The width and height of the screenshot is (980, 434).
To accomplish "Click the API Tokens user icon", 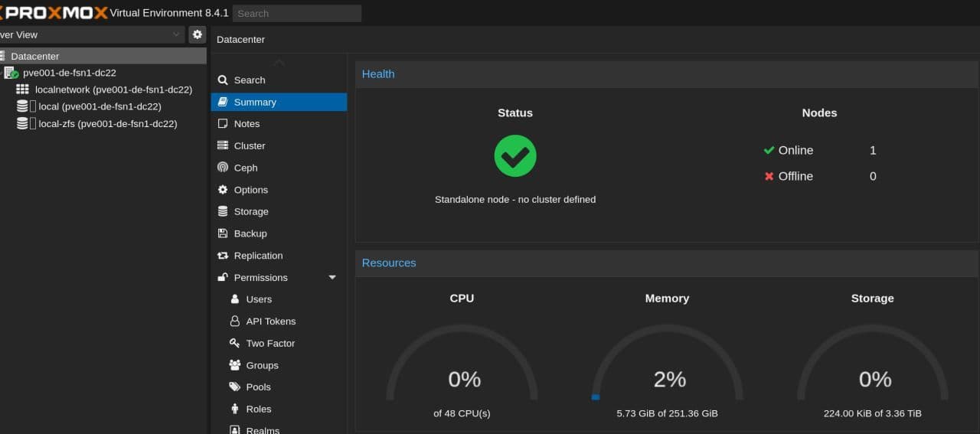I will coord(235,321).
